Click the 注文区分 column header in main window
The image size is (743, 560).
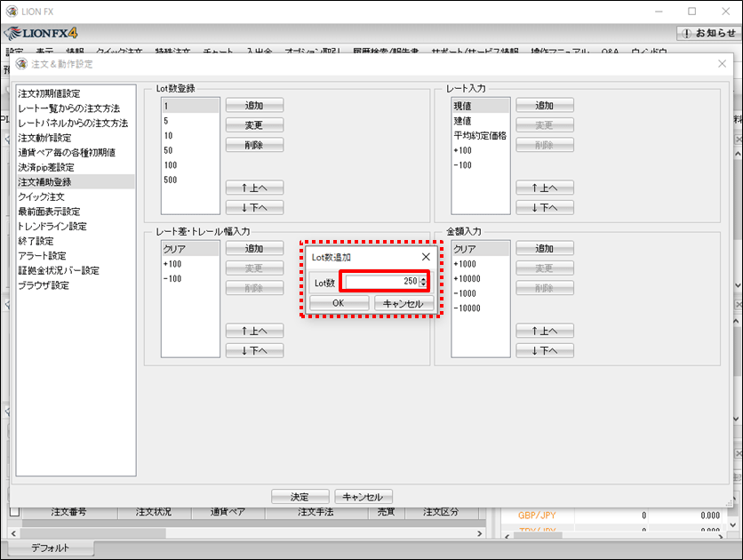pos(441,512)
